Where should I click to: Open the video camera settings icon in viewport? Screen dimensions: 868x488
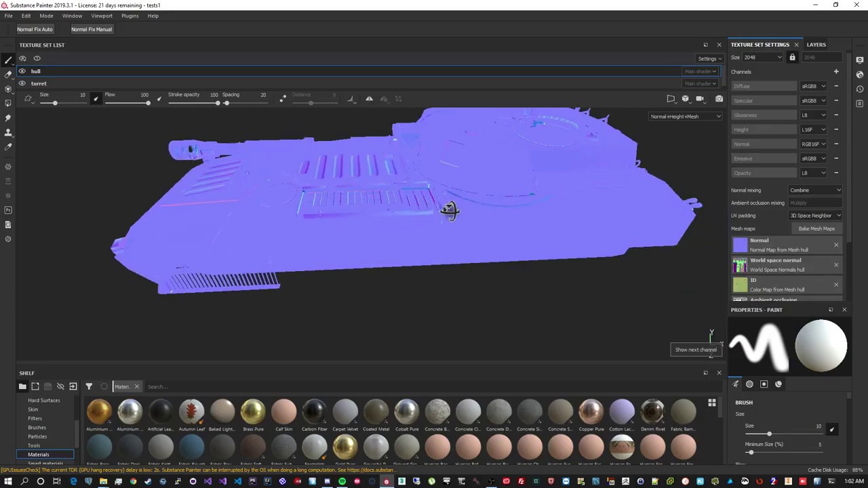pos(700,99)
